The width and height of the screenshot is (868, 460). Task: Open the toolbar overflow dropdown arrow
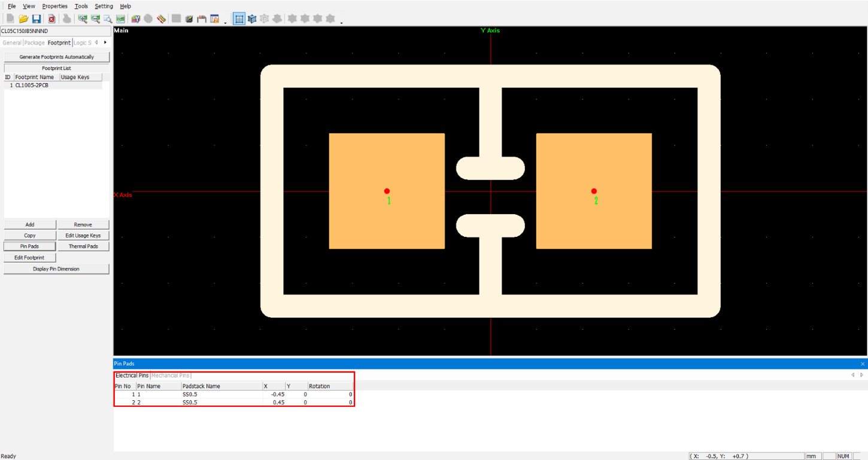225,20
